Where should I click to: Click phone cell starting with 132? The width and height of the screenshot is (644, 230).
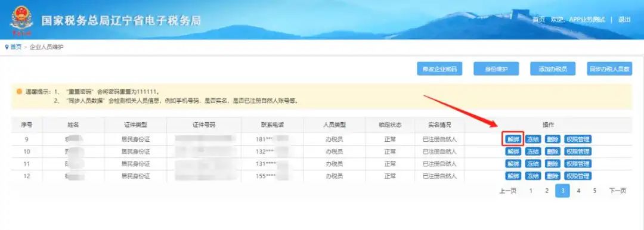273,151
